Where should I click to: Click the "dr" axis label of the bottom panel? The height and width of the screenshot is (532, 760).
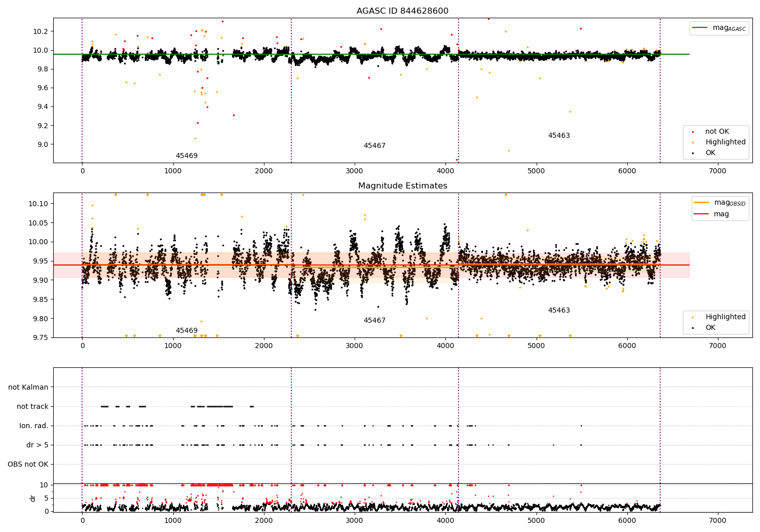(x=33, y=498)
